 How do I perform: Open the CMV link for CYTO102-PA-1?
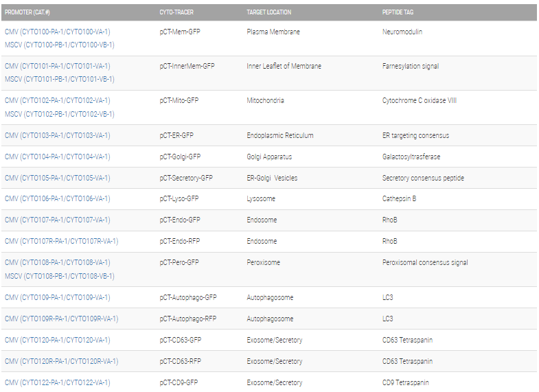coord(57,100)
